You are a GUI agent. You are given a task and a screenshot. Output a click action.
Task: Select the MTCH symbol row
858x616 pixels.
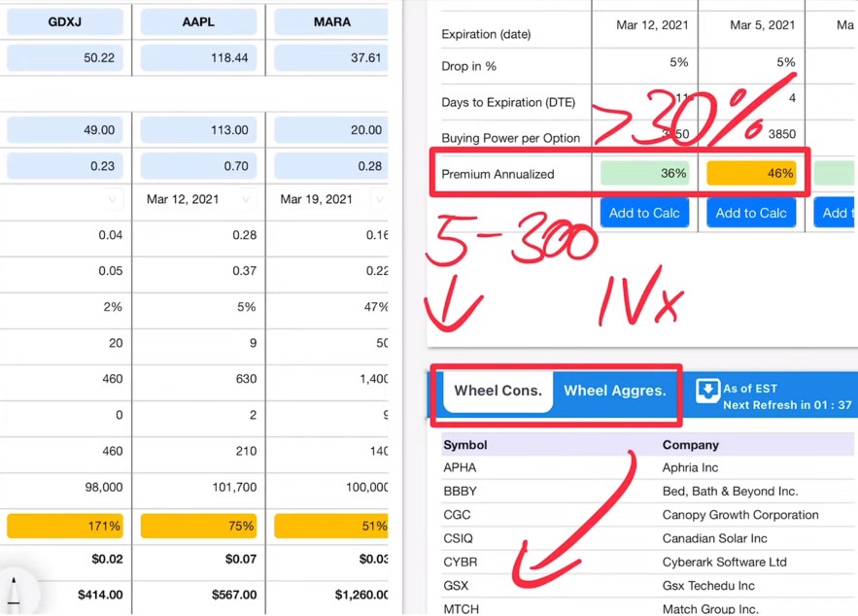coord(461,609)
